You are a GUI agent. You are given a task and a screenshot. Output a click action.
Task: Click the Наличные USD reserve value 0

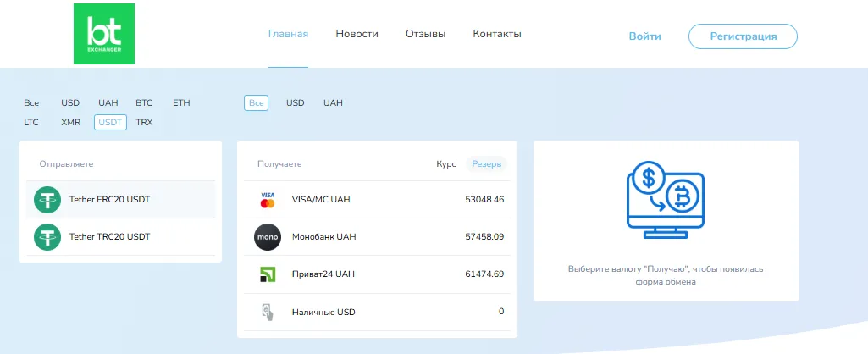click(x=501, y=312)
